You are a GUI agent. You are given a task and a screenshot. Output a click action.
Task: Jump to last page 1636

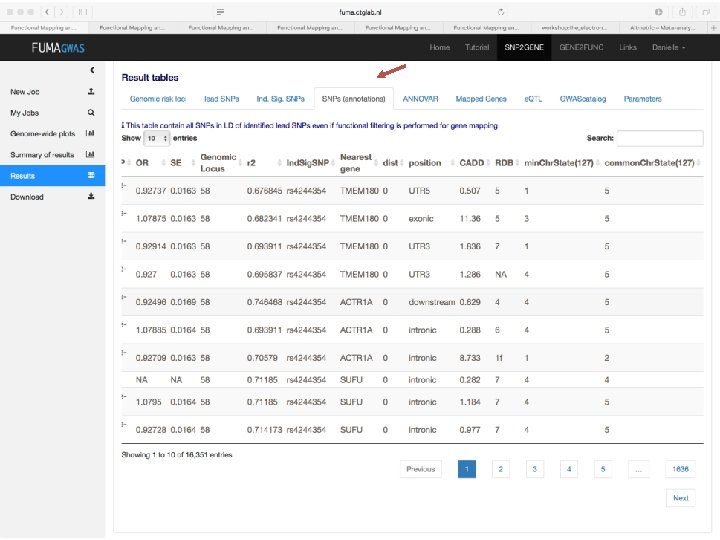[681, 469]
